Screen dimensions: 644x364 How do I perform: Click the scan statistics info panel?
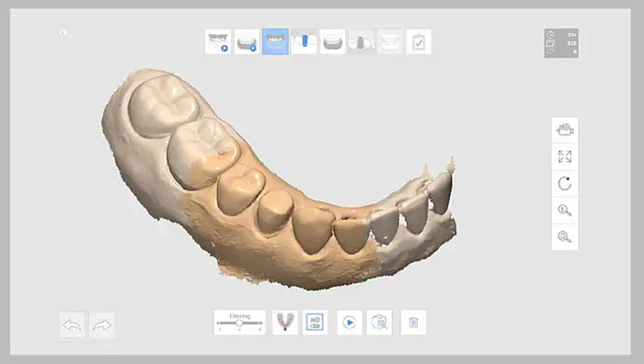(x=561, y=43)
